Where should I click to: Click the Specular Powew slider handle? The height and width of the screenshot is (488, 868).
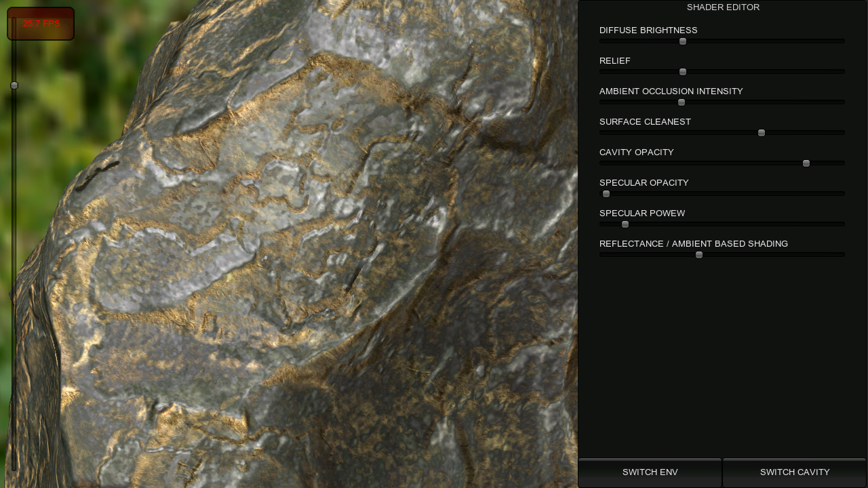point(625,224)
